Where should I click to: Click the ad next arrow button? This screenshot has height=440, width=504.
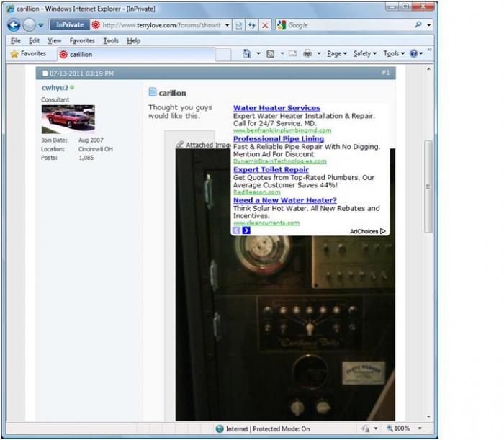click(x=246, y=230)
